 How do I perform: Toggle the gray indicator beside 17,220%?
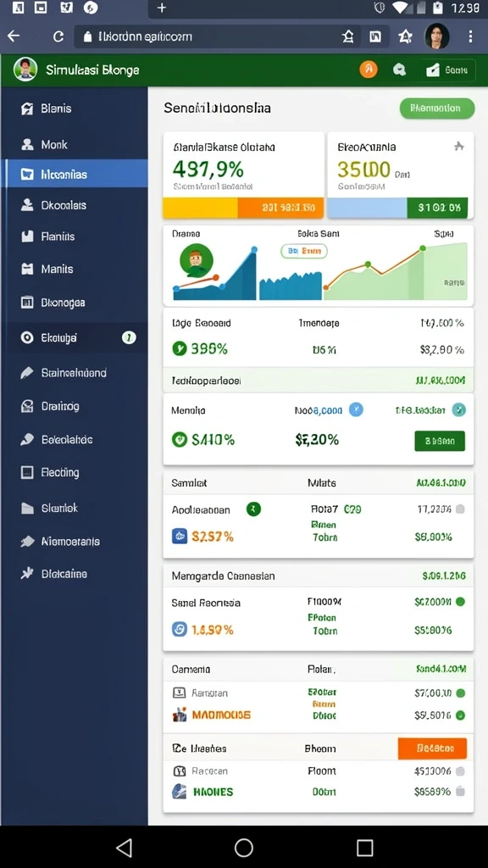(460, 509)
